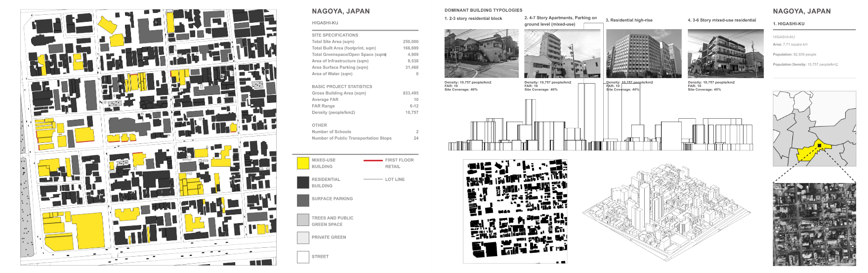Viewport: 868px width, 273px height.
Task: Click the black site marker on the ward map
Action: pyautogui.click(x=819, y=145)
